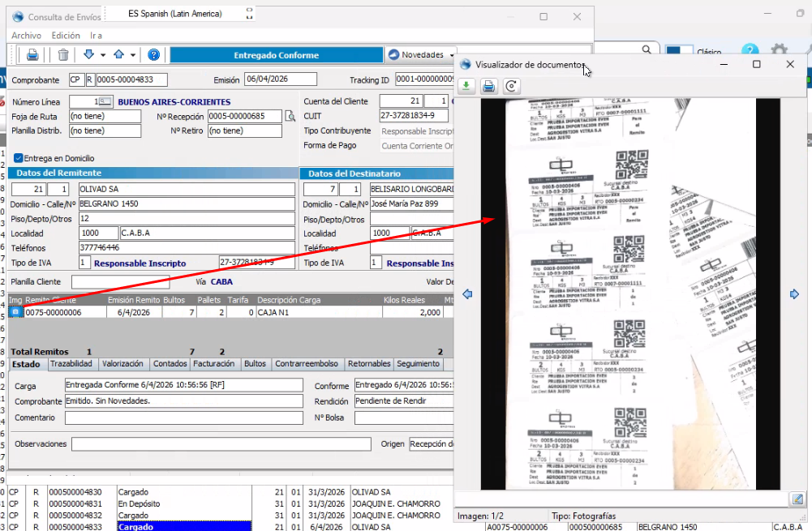Switch to the Valorización tab

[x=122, y=364]
